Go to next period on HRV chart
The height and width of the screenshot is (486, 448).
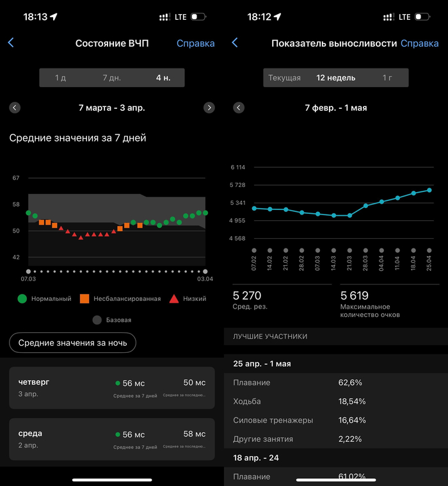pos(209,108)
